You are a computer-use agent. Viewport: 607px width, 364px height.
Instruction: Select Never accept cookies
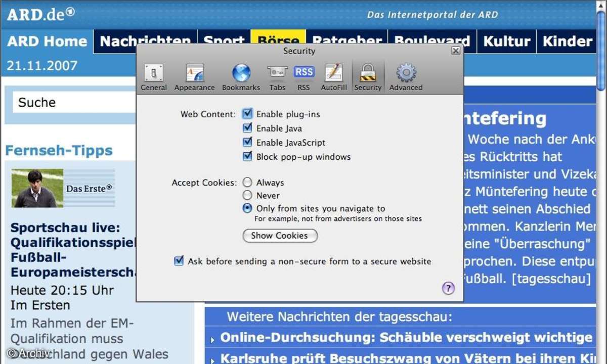[x=247, y=195]
